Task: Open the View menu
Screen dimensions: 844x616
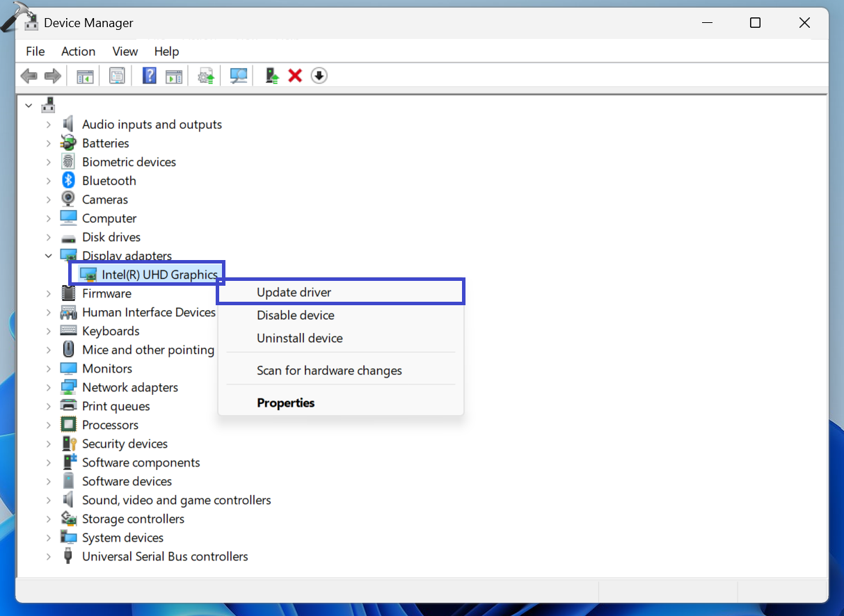Action: coord(125,51)
